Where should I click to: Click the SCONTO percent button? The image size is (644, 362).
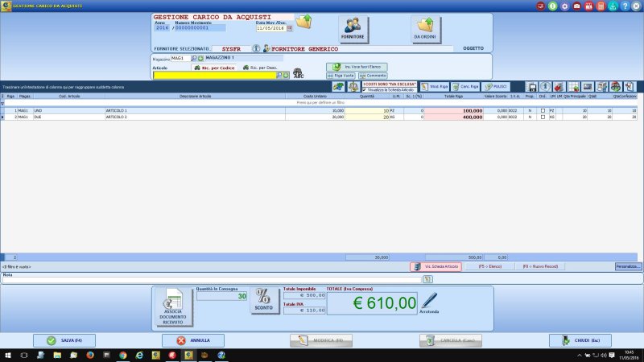pyautogui.click(x=264, y=300)
